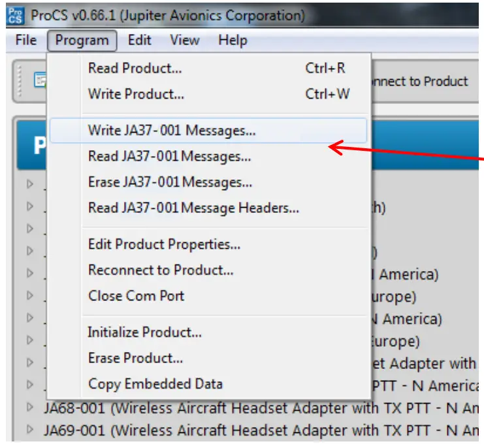Choose Initialize Product...
This screenshot has width=484, height=448.
click(208, 332)
